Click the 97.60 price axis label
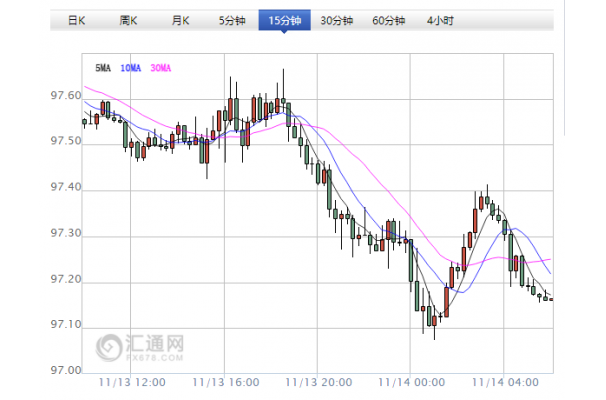The image size is (606, 400). point(66,97)
